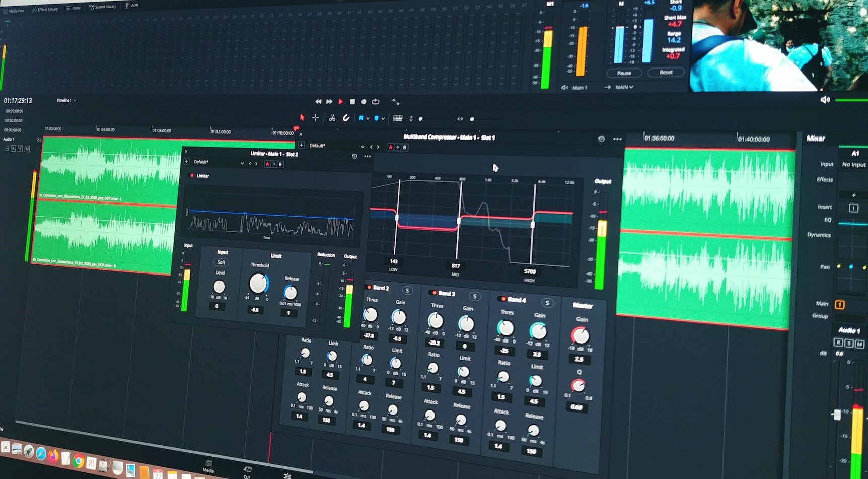Toggle the Limiter enable switch

(x=191, y=175)
